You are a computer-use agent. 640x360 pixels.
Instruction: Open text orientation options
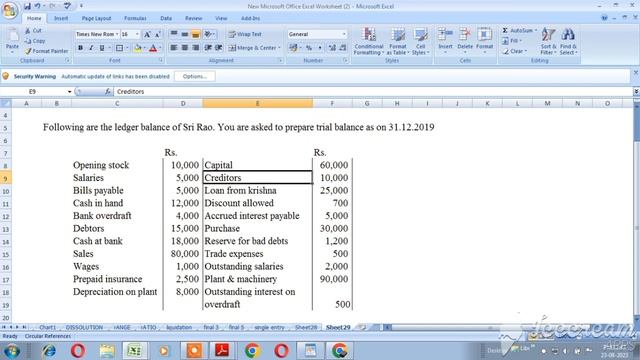click(x=209, y=34)
